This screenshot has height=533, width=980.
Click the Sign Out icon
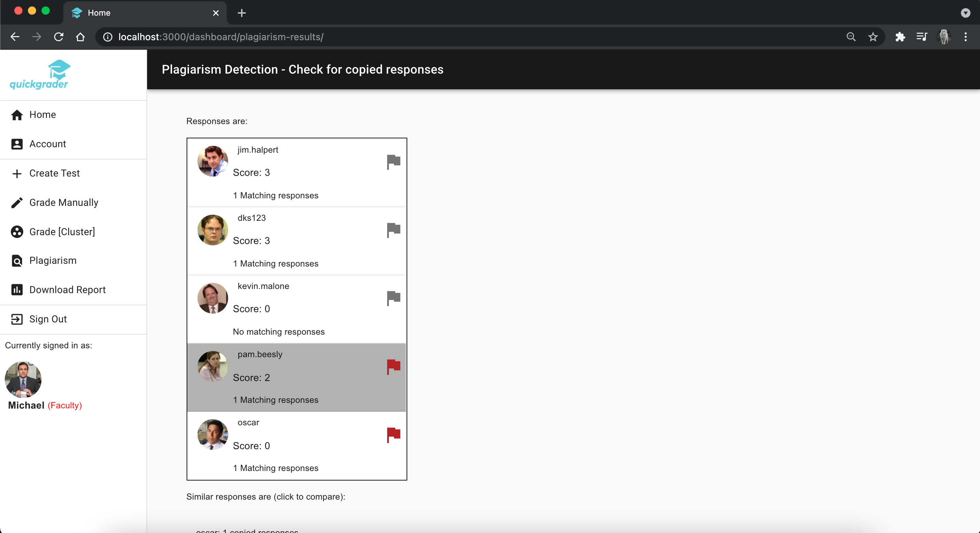pyautogui.click(x=17, y=319)
